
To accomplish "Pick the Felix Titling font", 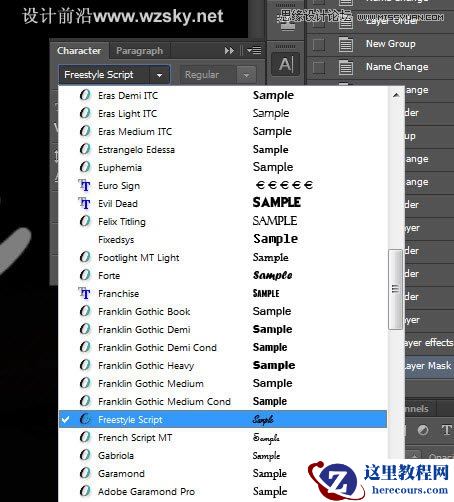I will coord(223,221).
